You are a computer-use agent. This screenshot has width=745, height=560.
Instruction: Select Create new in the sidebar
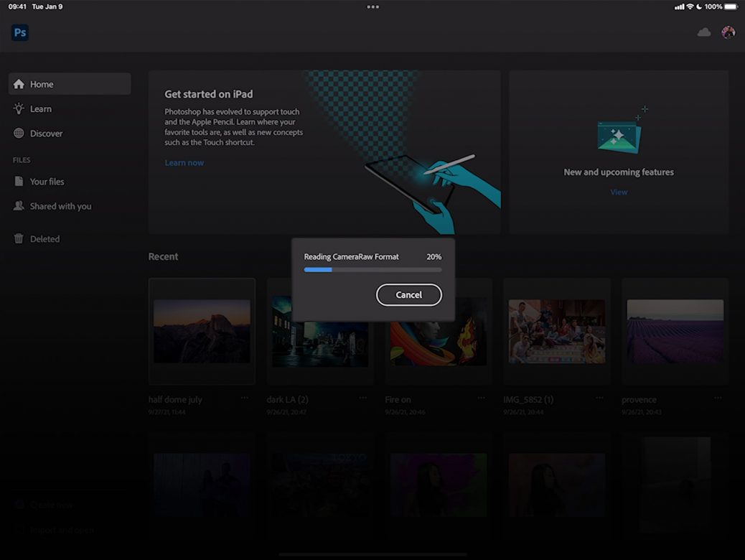pyautogui.click(x=44, y=505)
